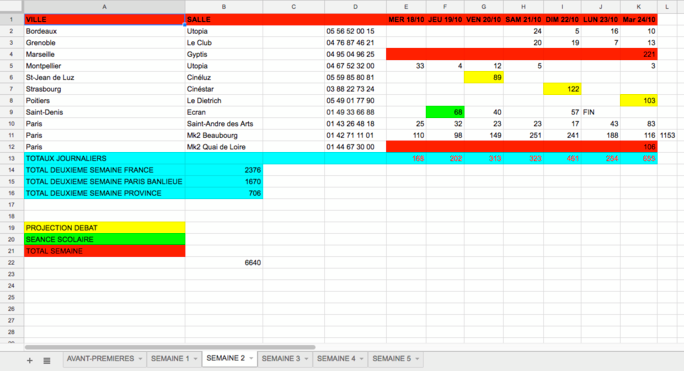This screenshot has height=371, width=684.
Task: Open the AVANT-PREMIERES tab dropdown arrow
Action: (x=140, y=359)
